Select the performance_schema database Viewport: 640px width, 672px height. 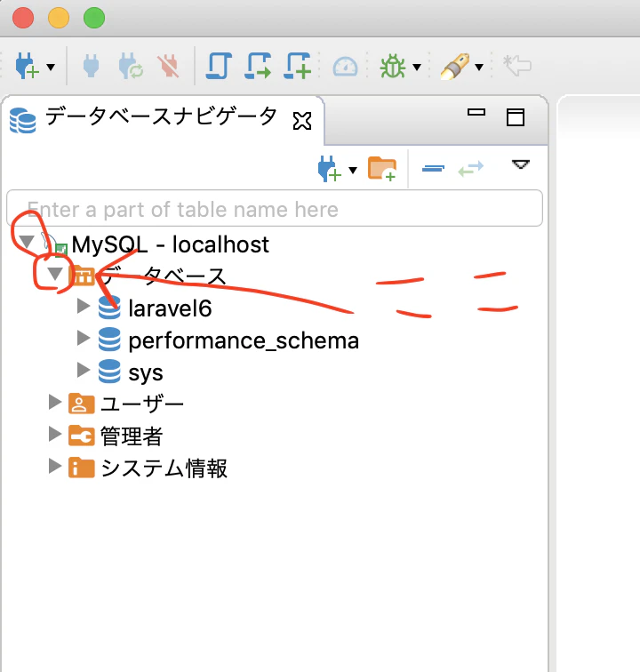[244, 341]
